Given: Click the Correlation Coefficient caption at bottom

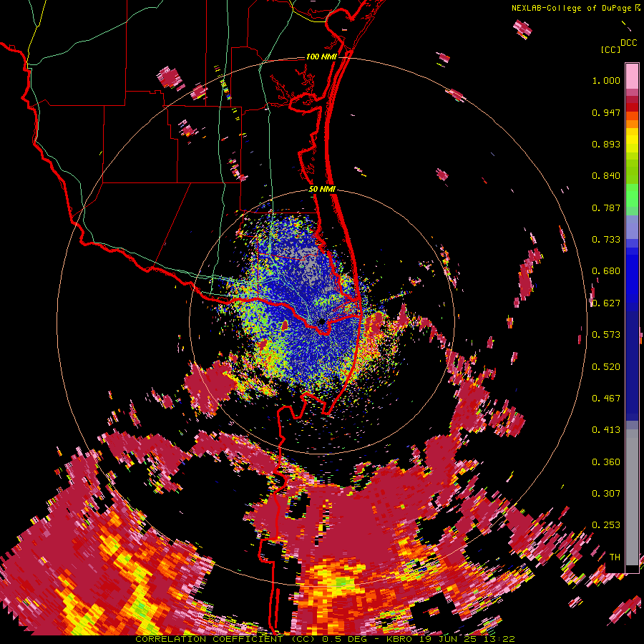Looking at the screenshot, I should pyautogui.click(x=325, y=639).
